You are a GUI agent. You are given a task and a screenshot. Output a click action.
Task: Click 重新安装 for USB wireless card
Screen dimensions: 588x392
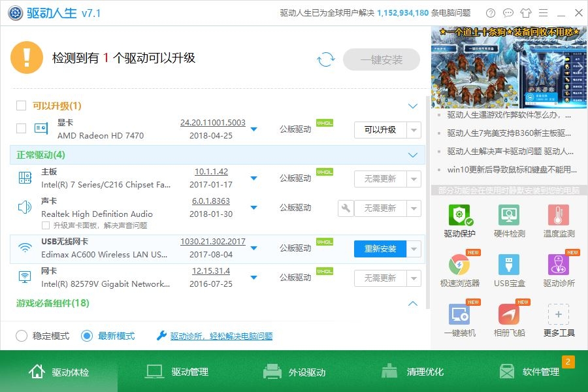[380, 249]
